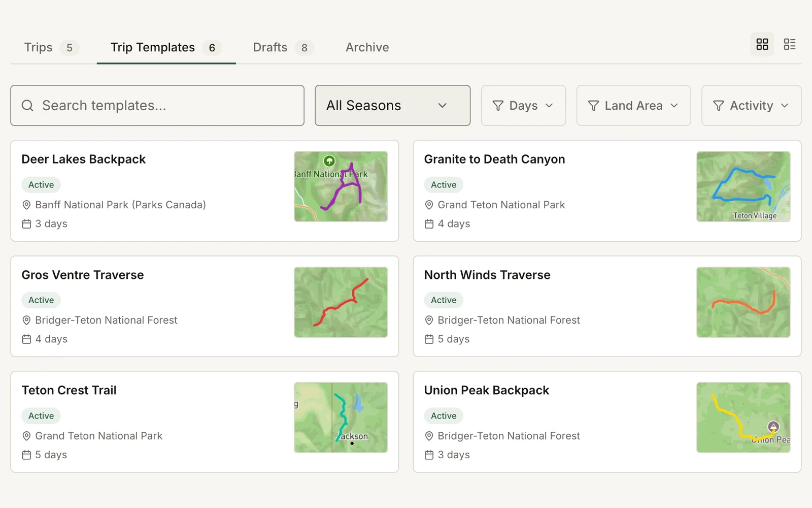Click location pin icon on Granite to Death Canyon
812x508 pixels.
[x=429, y=205]
